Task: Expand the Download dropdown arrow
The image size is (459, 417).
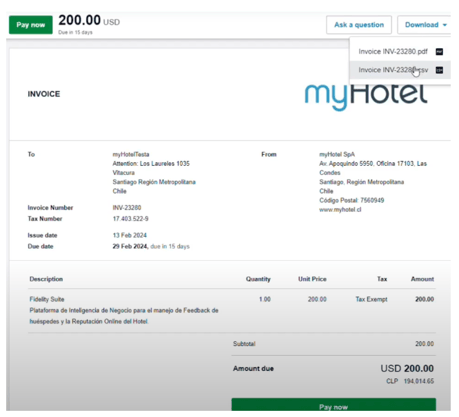Action: pyautogui.click(x=445, y=25)
